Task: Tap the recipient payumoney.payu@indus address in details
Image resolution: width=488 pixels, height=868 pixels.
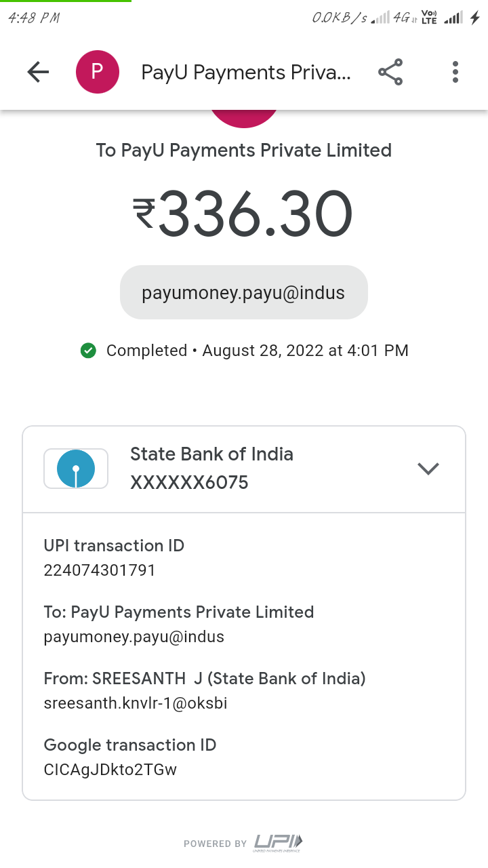Action: [x=134, y=637]
